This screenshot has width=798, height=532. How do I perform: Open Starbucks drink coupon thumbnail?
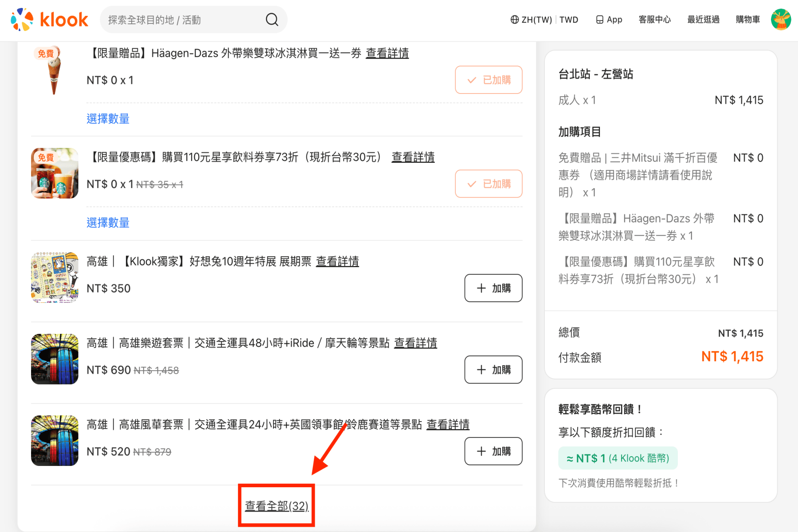(x=55, y=173)
